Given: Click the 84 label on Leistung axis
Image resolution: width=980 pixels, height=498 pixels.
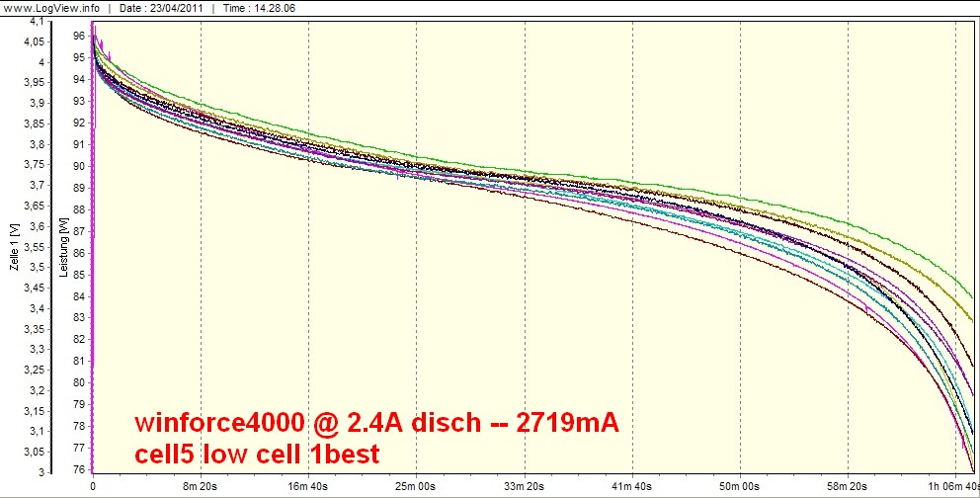Looking at the screenshot, I should 79,296.
